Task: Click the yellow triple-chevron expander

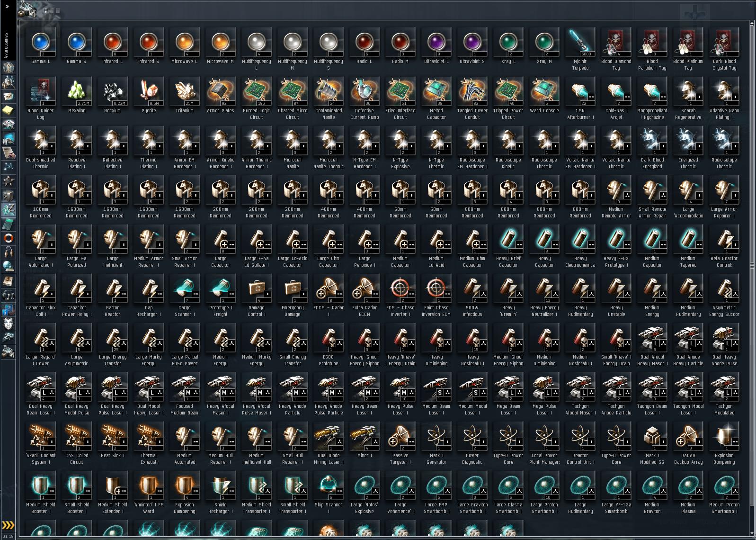Action: click(x=8, y=525)
